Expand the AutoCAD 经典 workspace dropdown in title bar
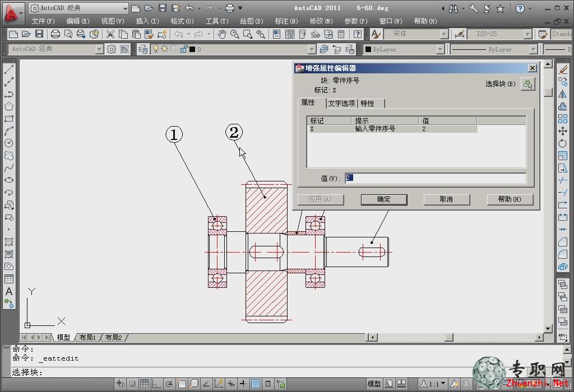This screenshot has width=574, height=392. pyautogui.click(x=125, y=8)
